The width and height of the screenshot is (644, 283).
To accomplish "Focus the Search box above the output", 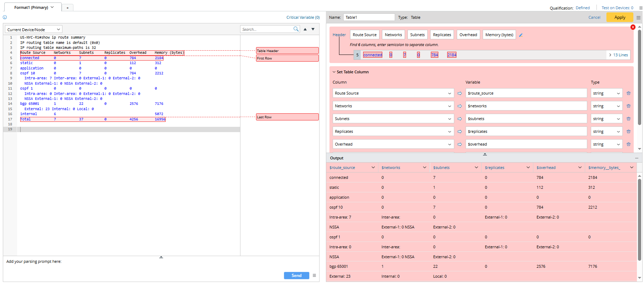I will pos(267,29).
